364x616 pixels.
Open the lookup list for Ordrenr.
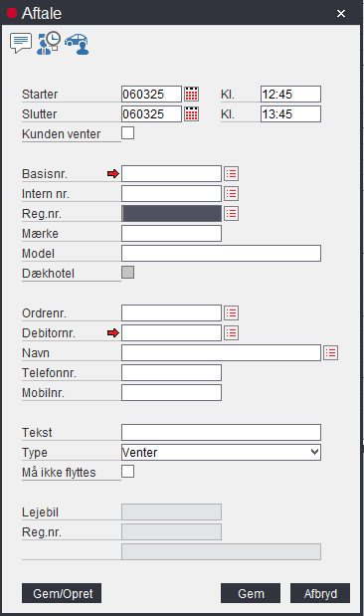tap(232, 313)
